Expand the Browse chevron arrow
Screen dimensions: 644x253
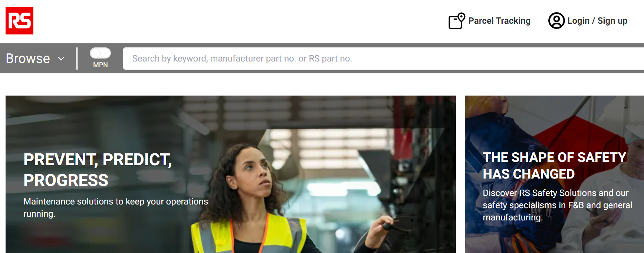point(61,59)
